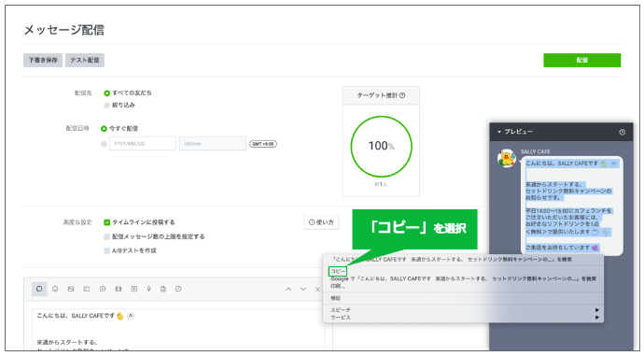Screen dimensions: 644x356
Task: Select the photo message type icon
Action: [71, 289]
